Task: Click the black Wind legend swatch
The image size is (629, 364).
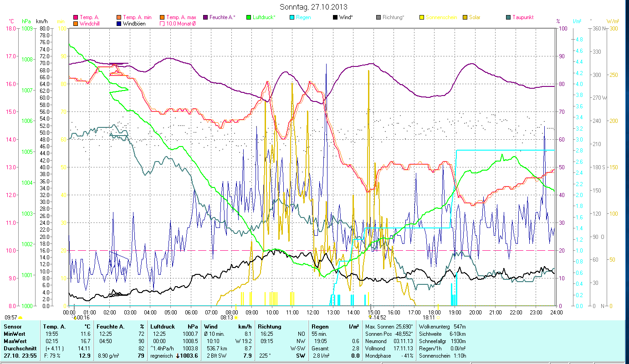Action: pyautogui.click(x=335, y=17)
